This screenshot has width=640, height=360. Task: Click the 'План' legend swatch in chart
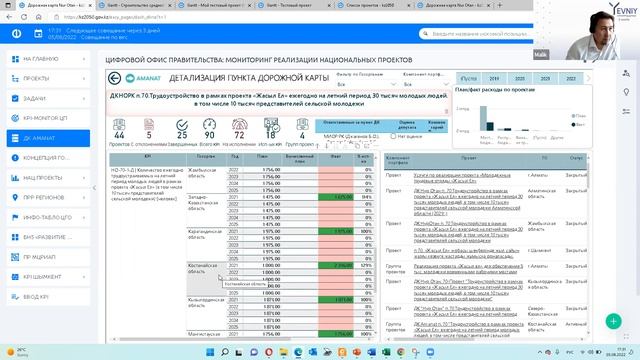pos(573,116)
